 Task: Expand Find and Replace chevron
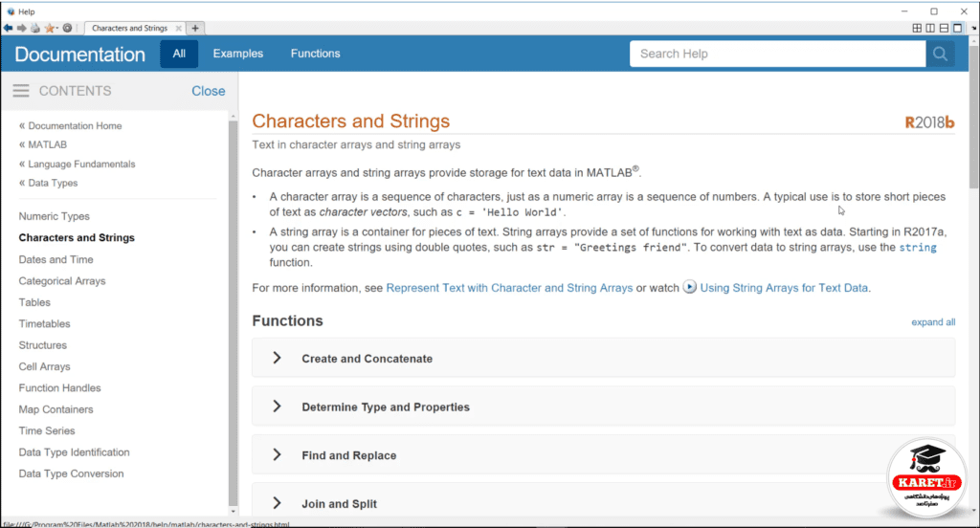click(277, 454)
